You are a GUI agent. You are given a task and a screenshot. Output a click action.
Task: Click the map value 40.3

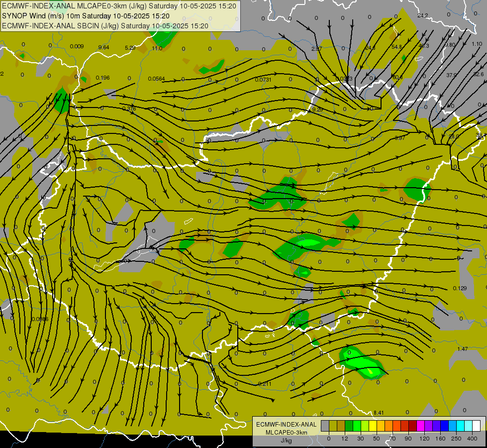424,46
